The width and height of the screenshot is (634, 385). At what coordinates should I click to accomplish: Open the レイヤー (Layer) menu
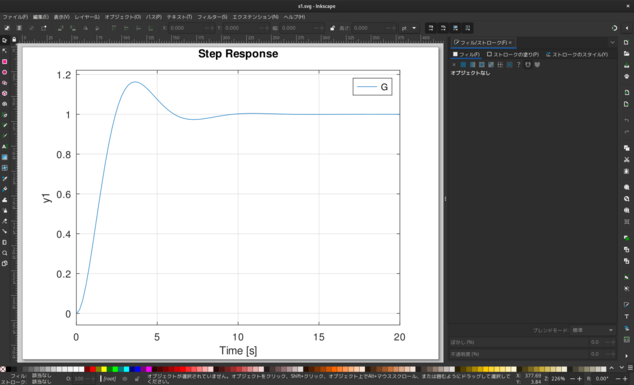pos(87,17)
